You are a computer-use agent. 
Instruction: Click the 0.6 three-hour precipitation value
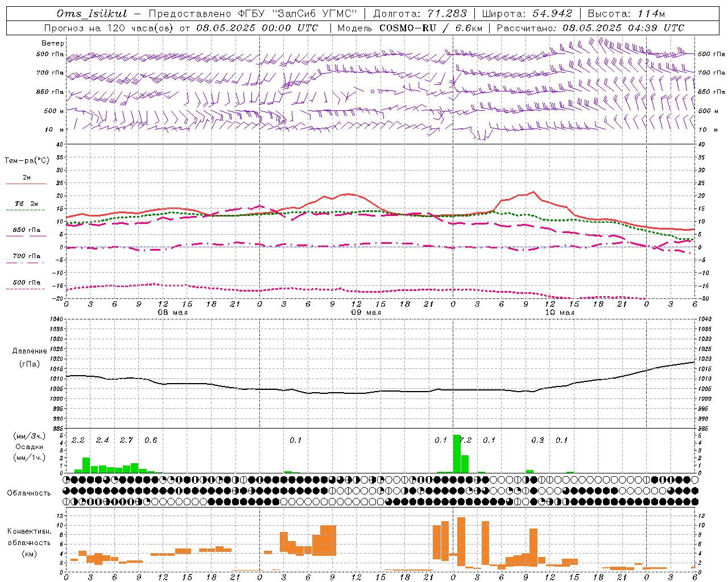click(151, 440)
